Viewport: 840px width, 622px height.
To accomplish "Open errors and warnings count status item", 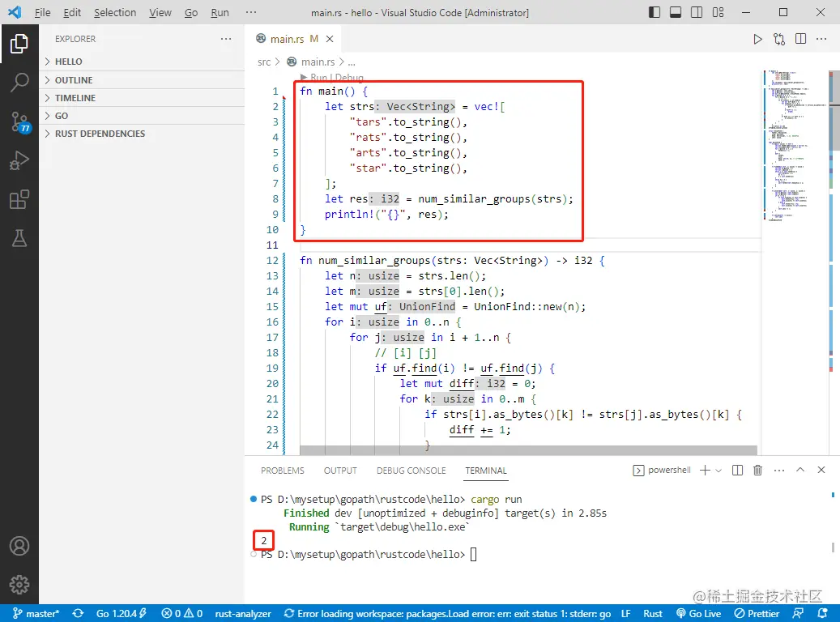I will (182, 613).
